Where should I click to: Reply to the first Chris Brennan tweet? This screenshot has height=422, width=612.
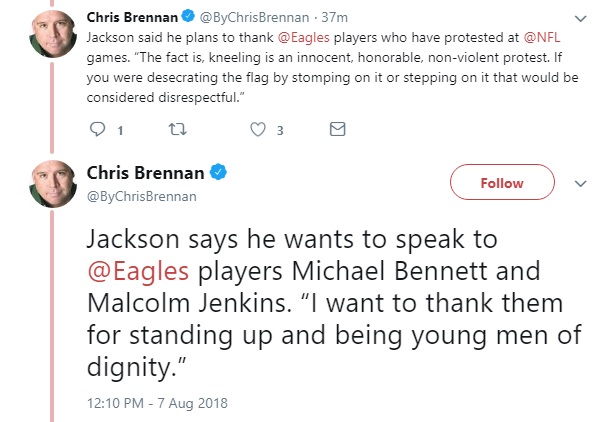[x=99, y=129]
